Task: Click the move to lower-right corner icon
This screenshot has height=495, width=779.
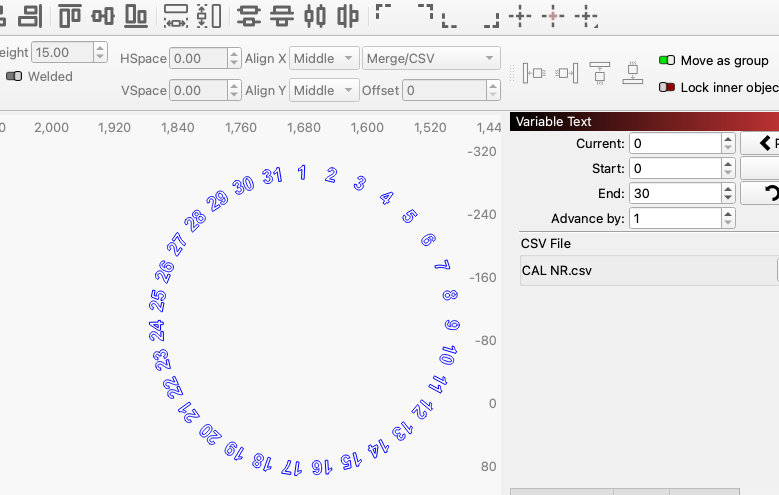Action: tap(490, 19)
